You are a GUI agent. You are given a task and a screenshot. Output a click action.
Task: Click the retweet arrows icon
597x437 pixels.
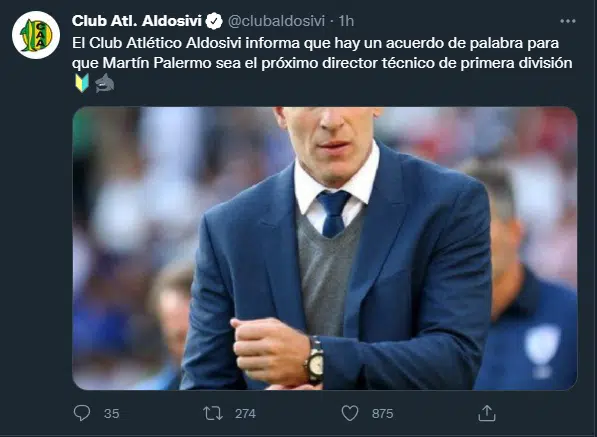[x=213, y=413]
